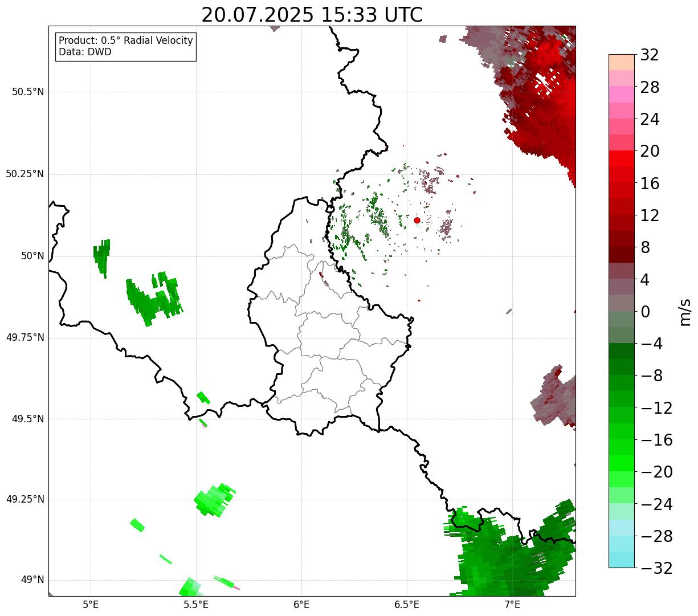Click the colorbar tick label 4
698x616 pixels.
(645, 280)
